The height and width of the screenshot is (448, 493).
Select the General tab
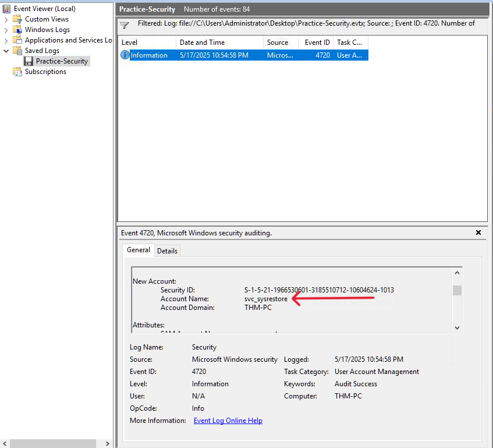139,250
